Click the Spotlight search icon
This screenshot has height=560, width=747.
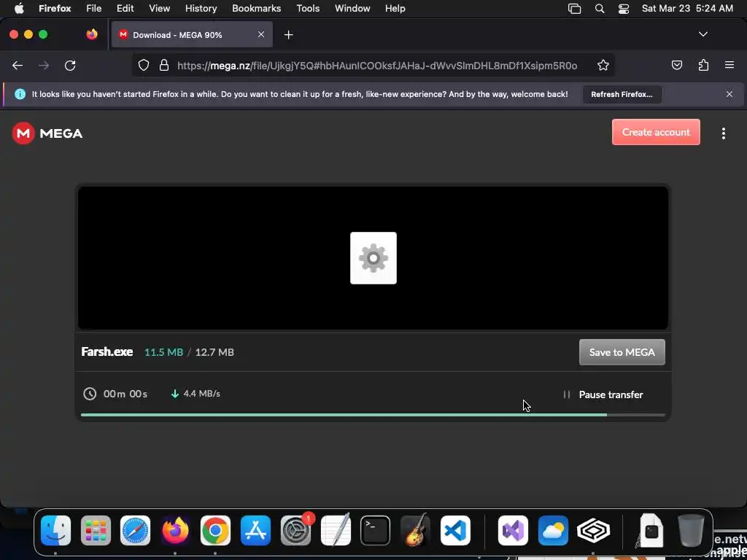tap(600, 9)
